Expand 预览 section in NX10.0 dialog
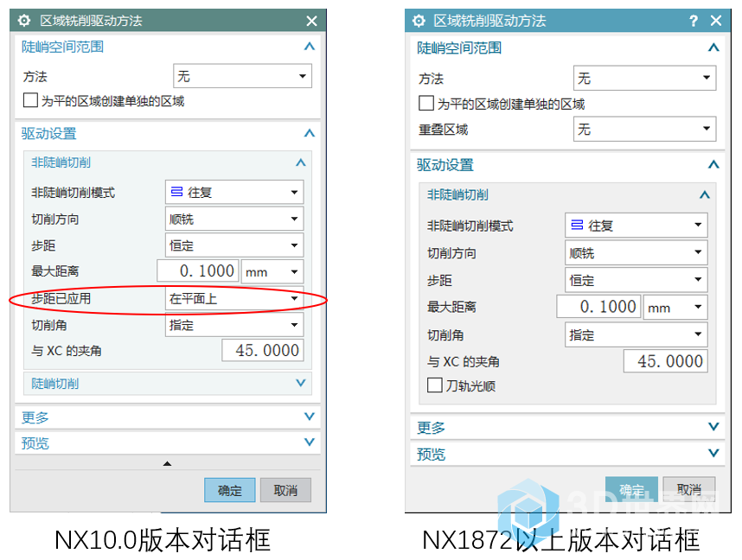The height and width of the screenshot is (560, 742). click(310, 442)
